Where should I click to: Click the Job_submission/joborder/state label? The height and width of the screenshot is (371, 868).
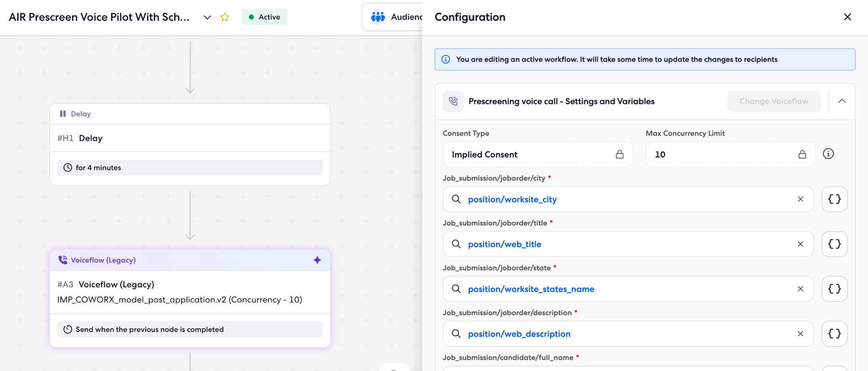(x=497, y=268)
